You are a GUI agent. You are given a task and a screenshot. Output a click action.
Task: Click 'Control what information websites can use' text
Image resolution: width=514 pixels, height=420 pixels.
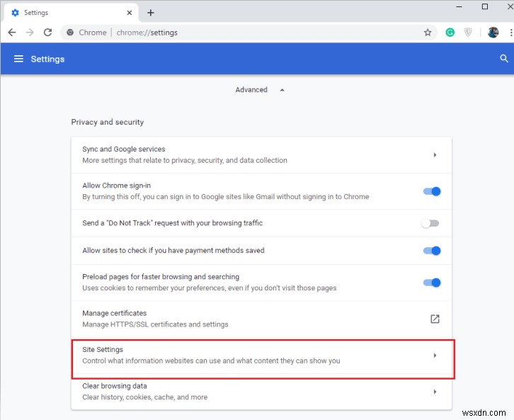click(211, 361)
